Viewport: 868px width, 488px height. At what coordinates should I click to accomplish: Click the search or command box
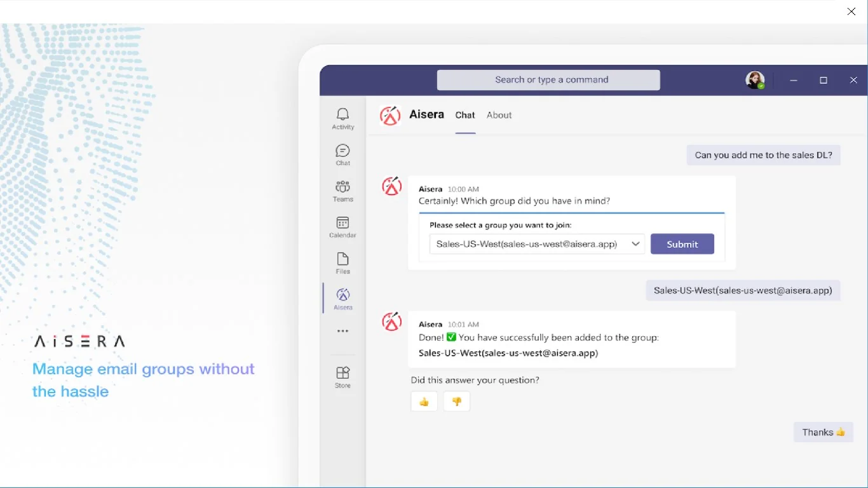point(548,80)
